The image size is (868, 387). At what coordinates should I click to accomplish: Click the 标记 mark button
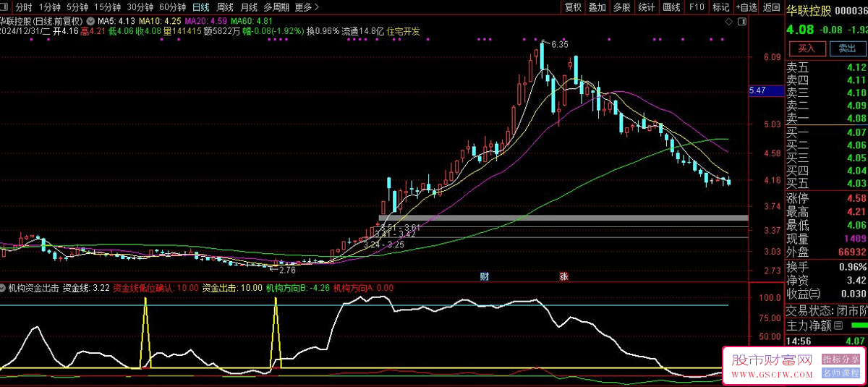[720, 7]
